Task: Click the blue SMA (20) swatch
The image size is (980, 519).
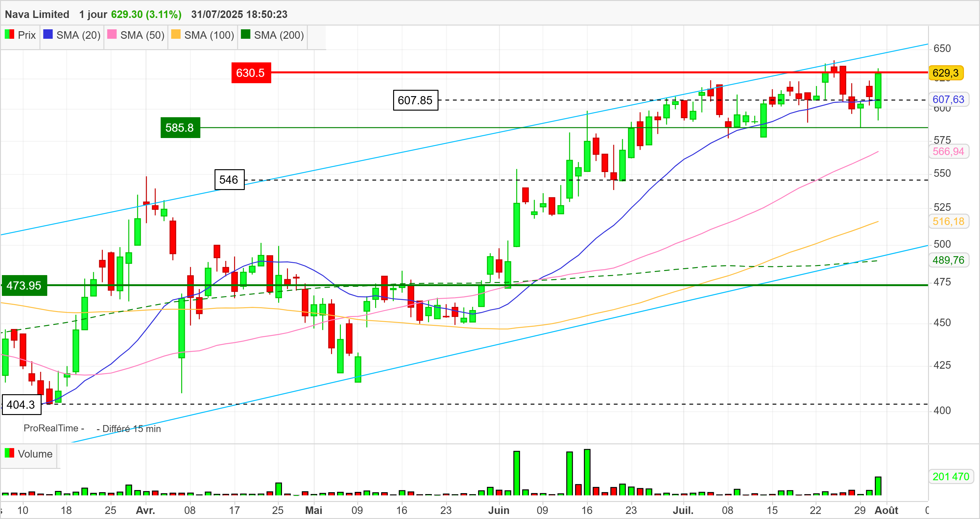Action: (48, 34)
